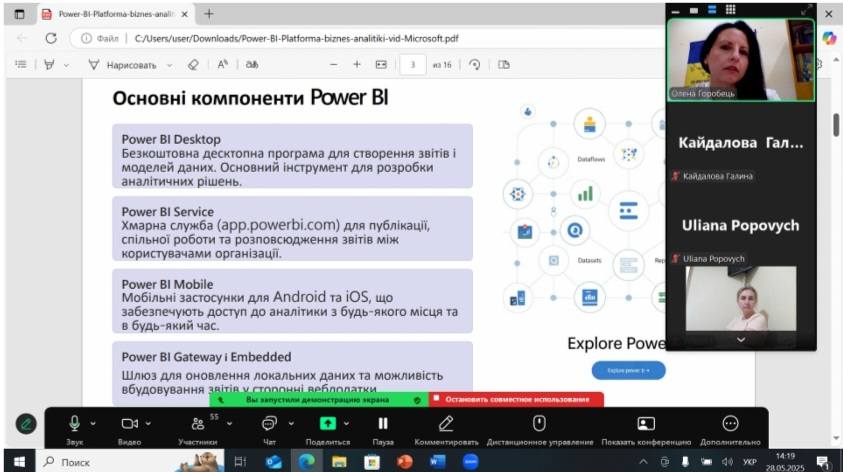Viewport: 843px width, 472px height.
Task: Pause the screen sharing
Action: tap(382, 423)
